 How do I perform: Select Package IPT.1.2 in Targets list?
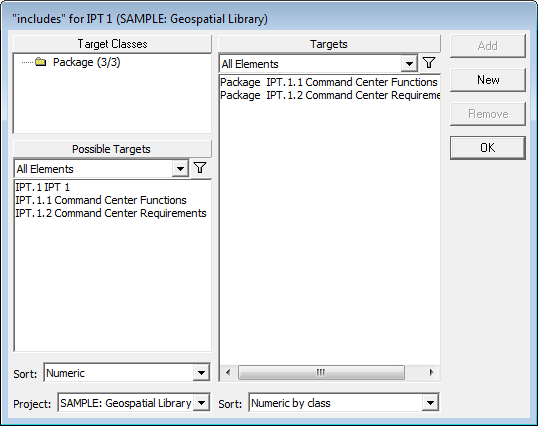[330, 95]
